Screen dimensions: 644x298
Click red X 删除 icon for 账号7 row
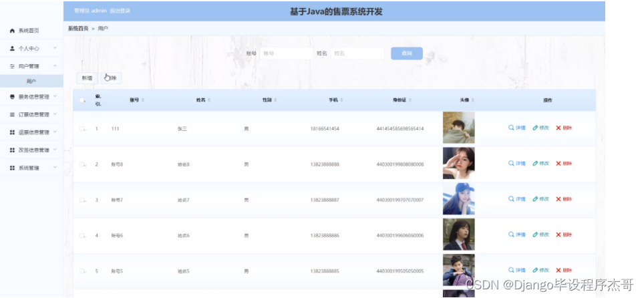coord(558,199)
